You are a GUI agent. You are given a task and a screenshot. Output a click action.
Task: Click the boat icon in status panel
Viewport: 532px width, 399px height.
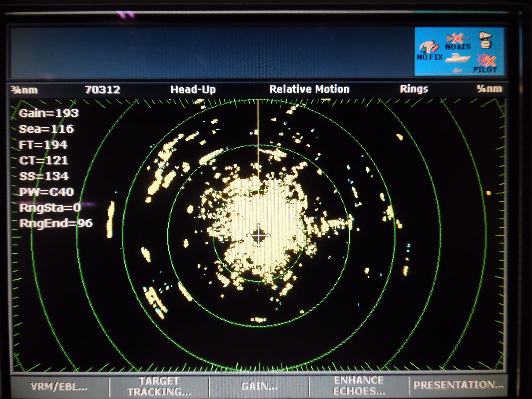pos(458,58)
